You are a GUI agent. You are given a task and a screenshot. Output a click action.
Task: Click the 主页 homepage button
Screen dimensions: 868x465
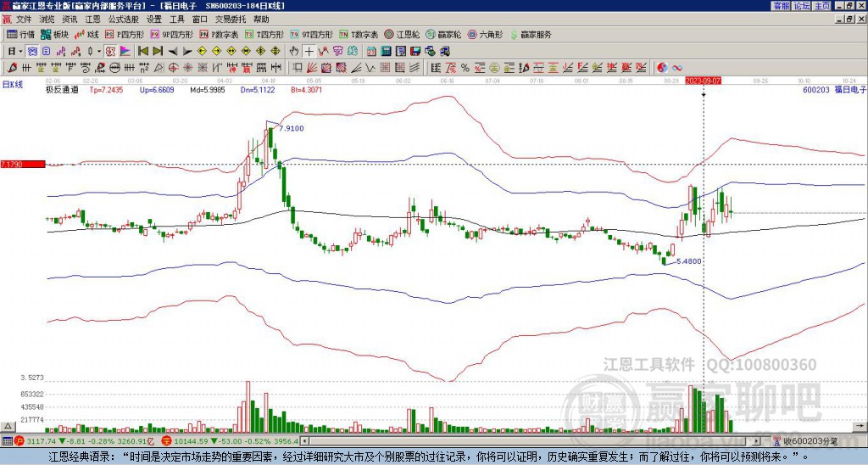coord(822,6)
